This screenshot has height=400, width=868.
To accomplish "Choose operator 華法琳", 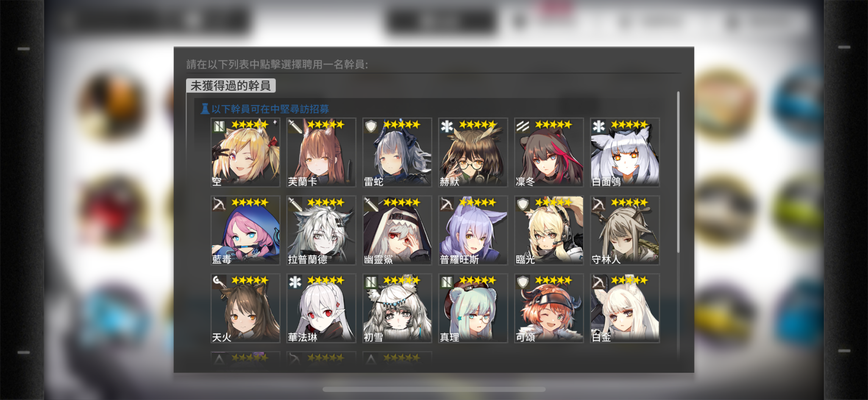I will [x=321, y=308].
